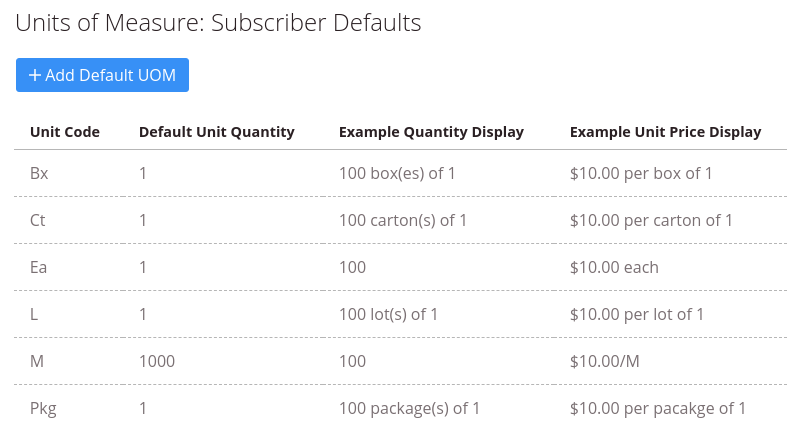Click the Example Quantity Display header
787x435 pixels.
pos(431,132)
